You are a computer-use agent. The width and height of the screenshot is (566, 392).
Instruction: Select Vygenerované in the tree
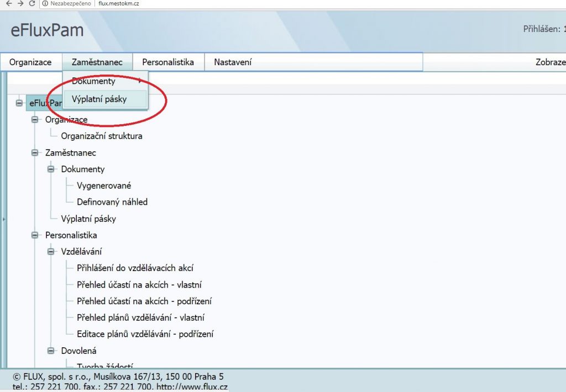pyautogui.click(x=104, y=186)
